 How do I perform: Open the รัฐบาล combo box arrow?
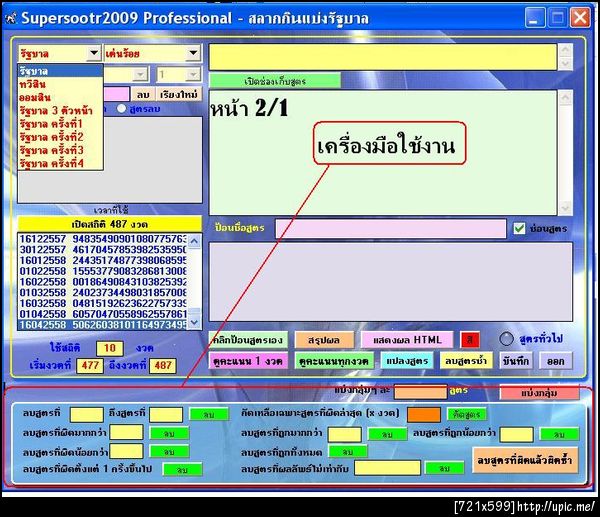click(93, 53)
